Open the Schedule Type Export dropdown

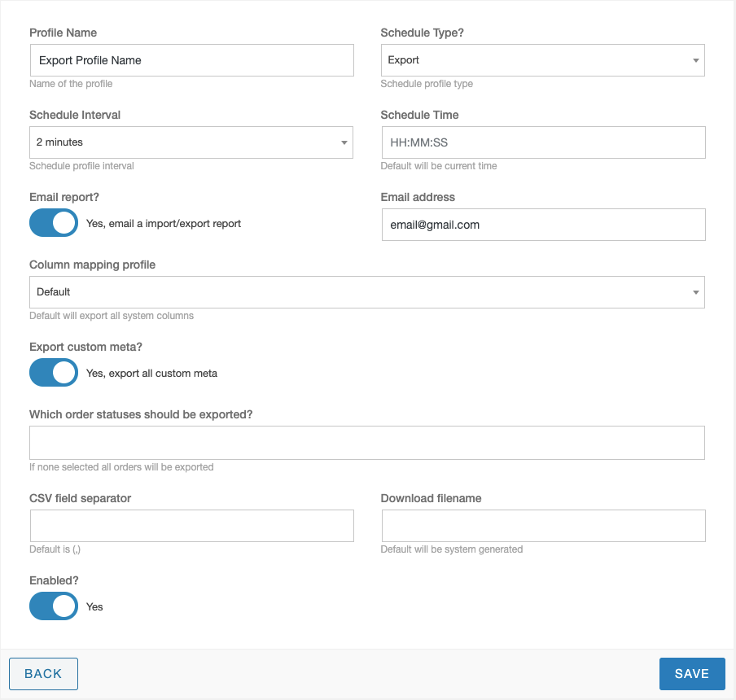point(542,60)
